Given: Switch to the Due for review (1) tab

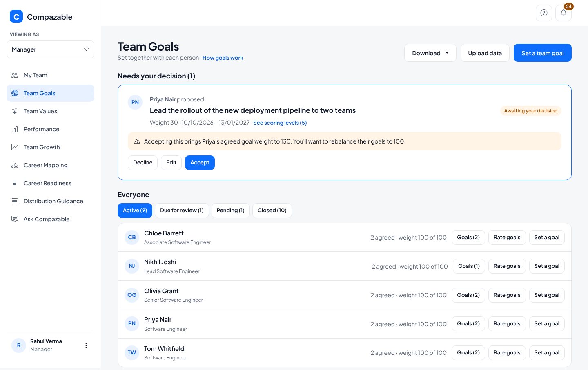Looking at the screenshot, I should (182, 211).
